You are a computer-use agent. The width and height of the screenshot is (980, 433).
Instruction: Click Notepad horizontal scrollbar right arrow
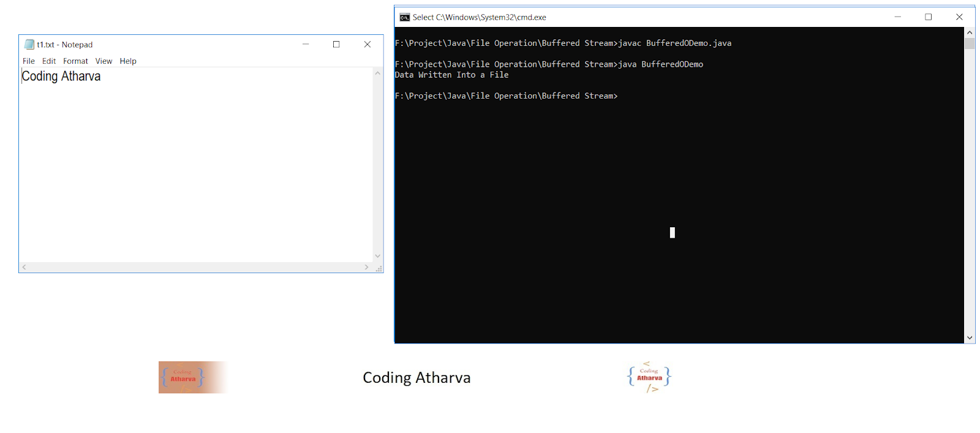[x=366, y=267]
